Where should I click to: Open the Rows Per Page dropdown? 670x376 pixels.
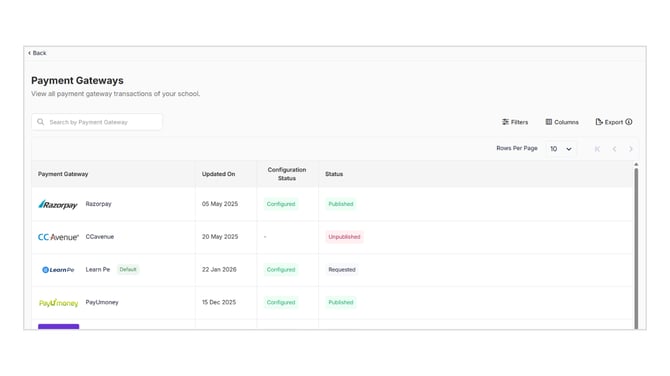point(561,149)
